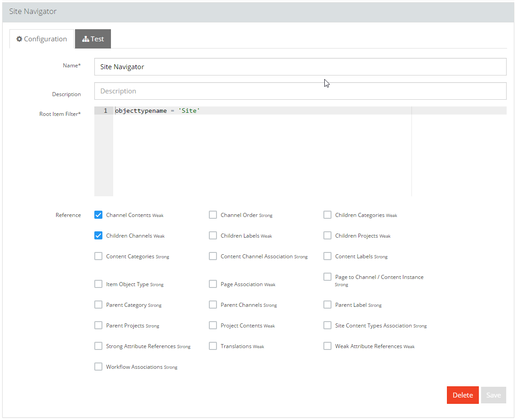The height and width of the screenshot is (420, 517).
Task: Check Content Labels reference
Action: 327,256
